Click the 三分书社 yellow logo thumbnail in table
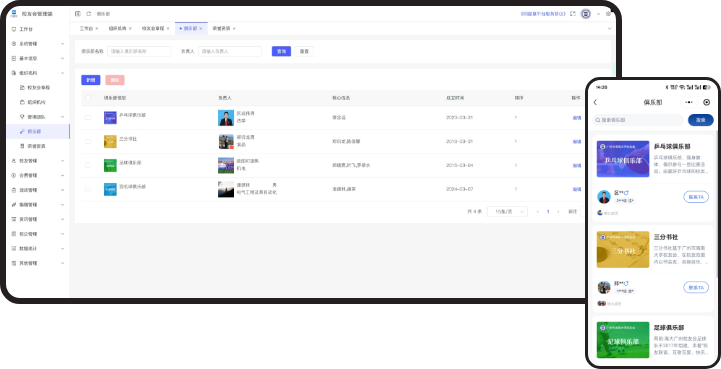The image size is (721, 369). click(x=110, y=141)
